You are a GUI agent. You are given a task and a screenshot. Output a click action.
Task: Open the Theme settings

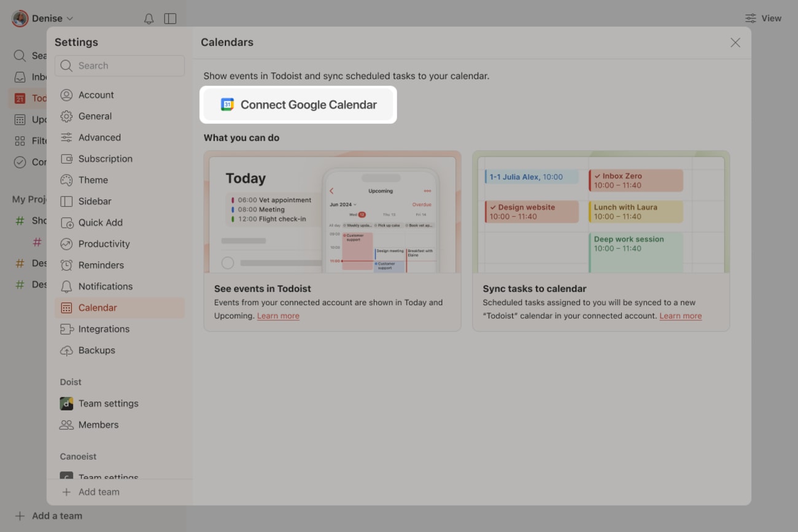[94, 180]
